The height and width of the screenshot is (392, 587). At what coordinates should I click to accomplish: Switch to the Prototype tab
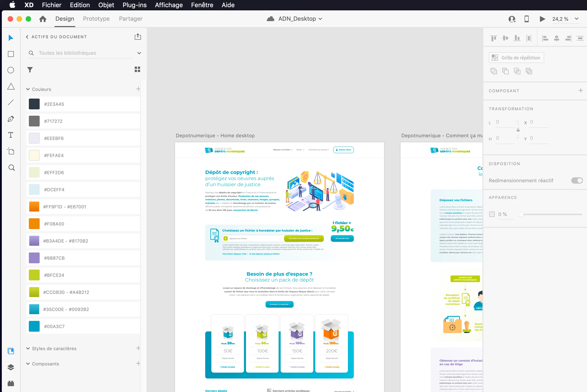(96, 19)
